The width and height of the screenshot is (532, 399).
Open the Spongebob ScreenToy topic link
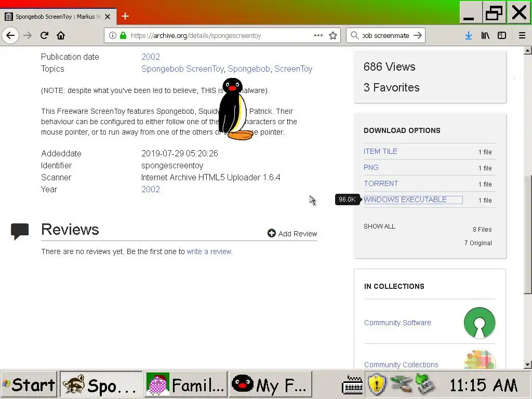click(182, 69)
